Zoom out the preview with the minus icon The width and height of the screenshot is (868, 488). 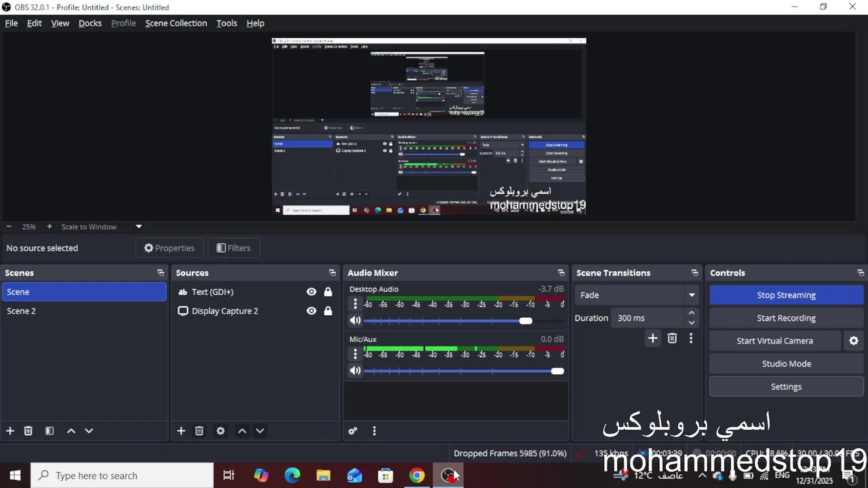coord(9,227)
